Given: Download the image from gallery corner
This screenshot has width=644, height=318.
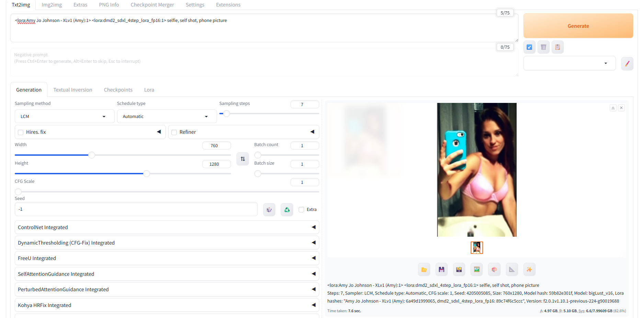Looking at the screenshot, I should point(613,108).
